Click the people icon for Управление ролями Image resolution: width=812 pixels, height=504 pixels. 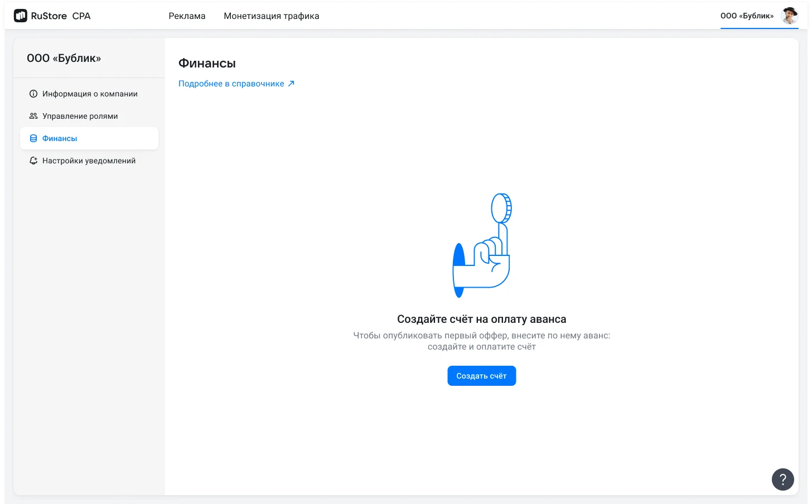pos(33,116)
